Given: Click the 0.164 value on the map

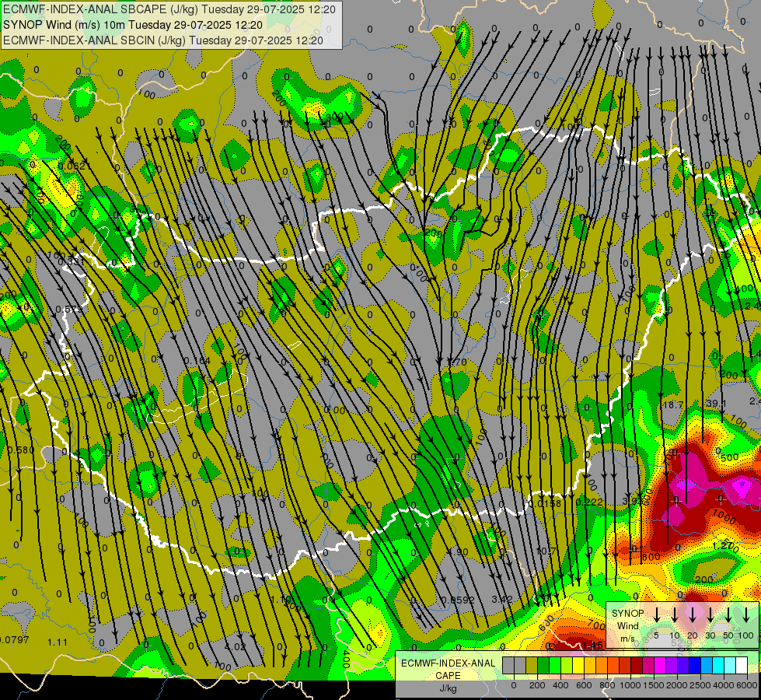Looking at the screenshot, I should tap(197, 361).
